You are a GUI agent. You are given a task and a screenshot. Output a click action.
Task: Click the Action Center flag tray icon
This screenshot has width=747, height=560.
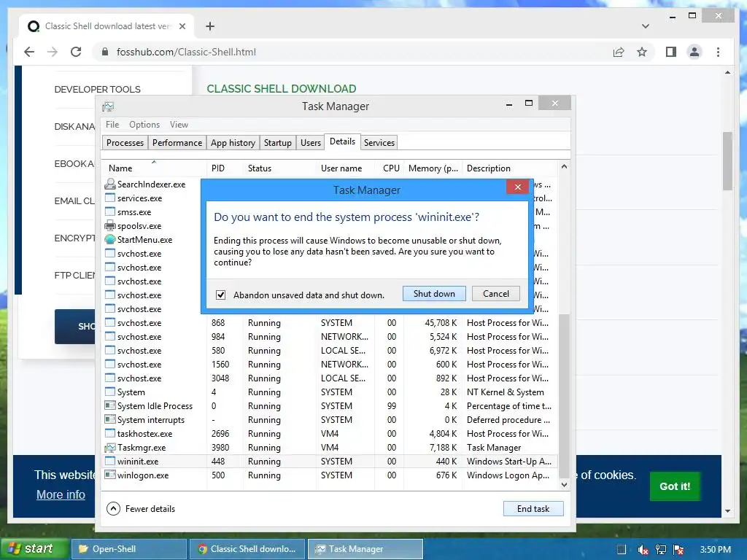click(x=679, y=550)
